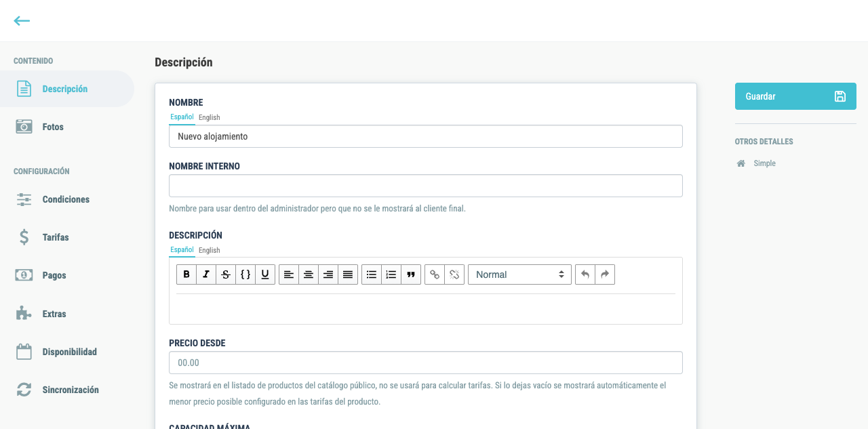Image resolution: width=868 pixels, height=429 pixels.
Task: Select Español tab under Nombre
Action: pyautogui.click(x=182, y=117)
